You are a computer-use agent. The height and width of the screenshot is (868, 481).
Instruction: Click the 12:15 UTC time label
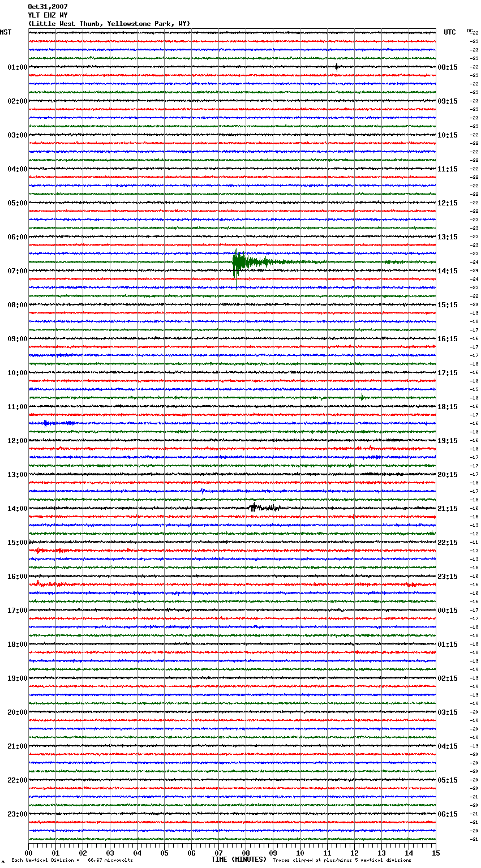click(448, 203)
